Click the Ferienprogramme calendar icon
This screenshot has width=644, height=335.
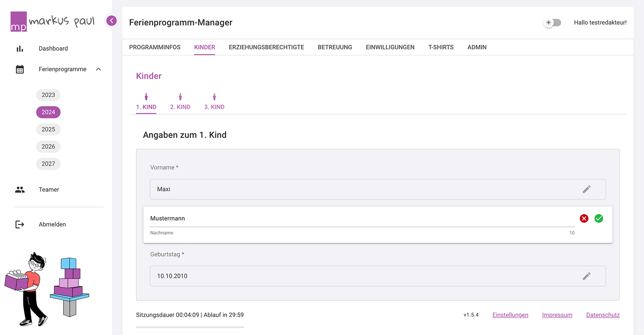point(20,69)
